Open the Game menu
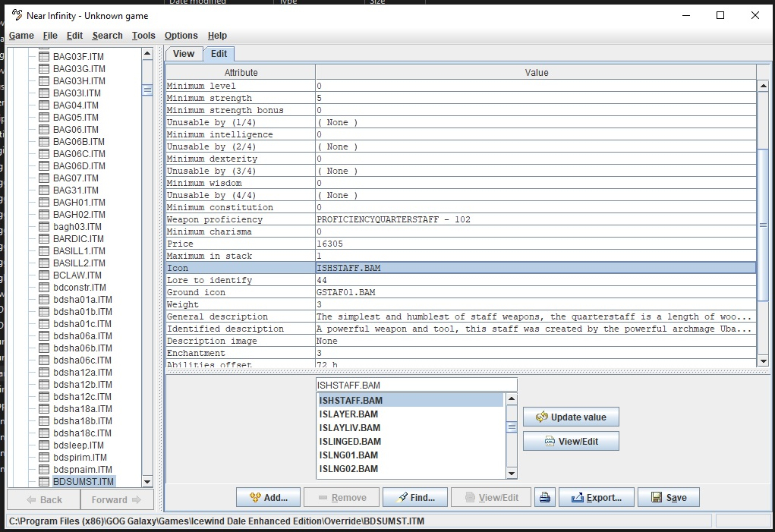Screen dimensions: 775x532 (21, 36)
